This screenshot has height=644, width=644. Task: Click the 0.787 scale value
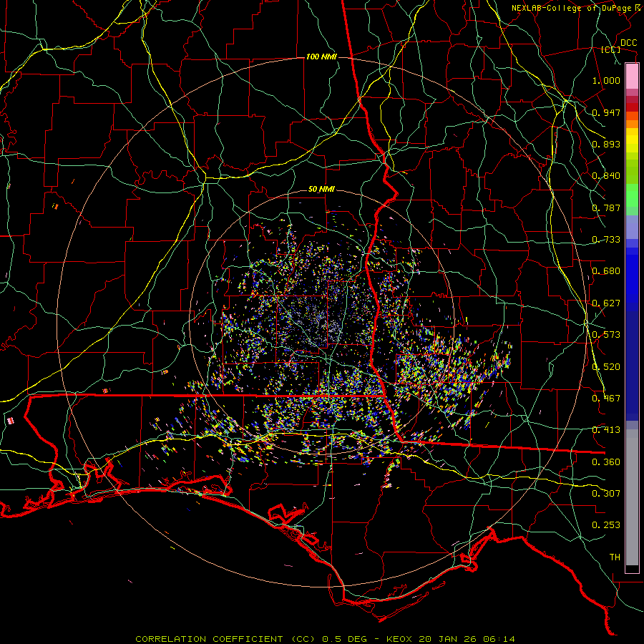click(606, 208)
